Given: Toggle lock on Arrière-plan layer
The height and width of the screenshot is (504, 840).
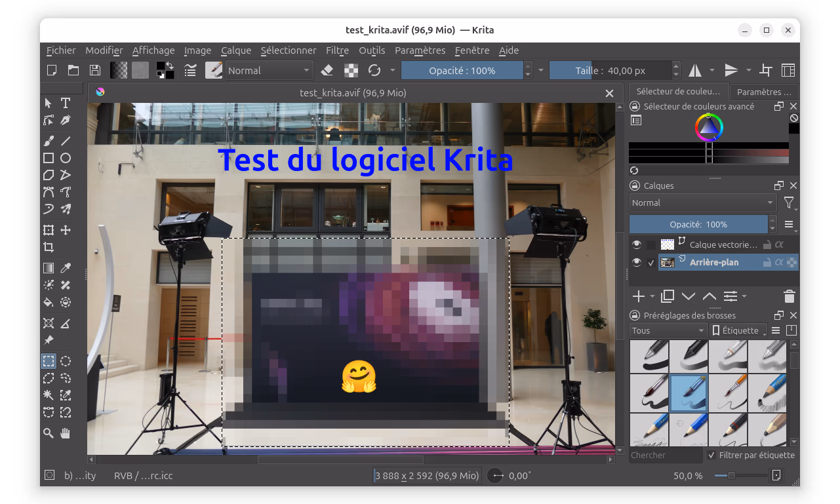Looking at the screenshot, I should [x=766, y=262].
